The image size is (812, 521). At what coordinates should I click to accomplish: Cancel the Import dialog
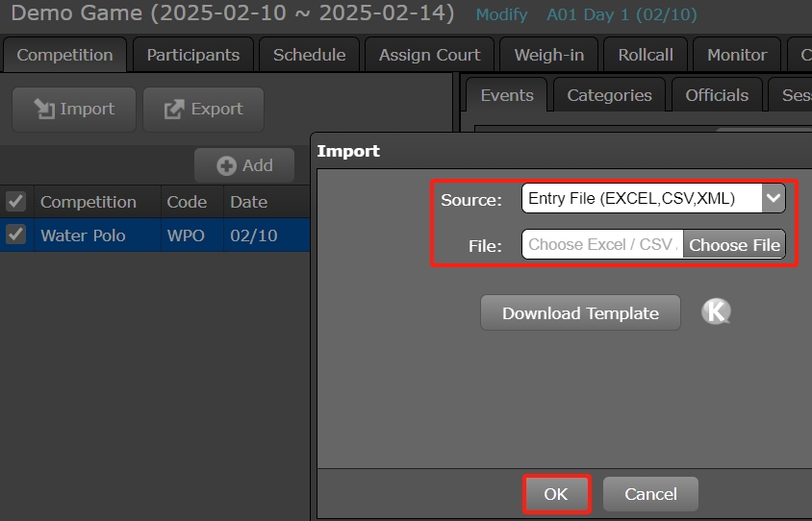(x=650, y=494)
